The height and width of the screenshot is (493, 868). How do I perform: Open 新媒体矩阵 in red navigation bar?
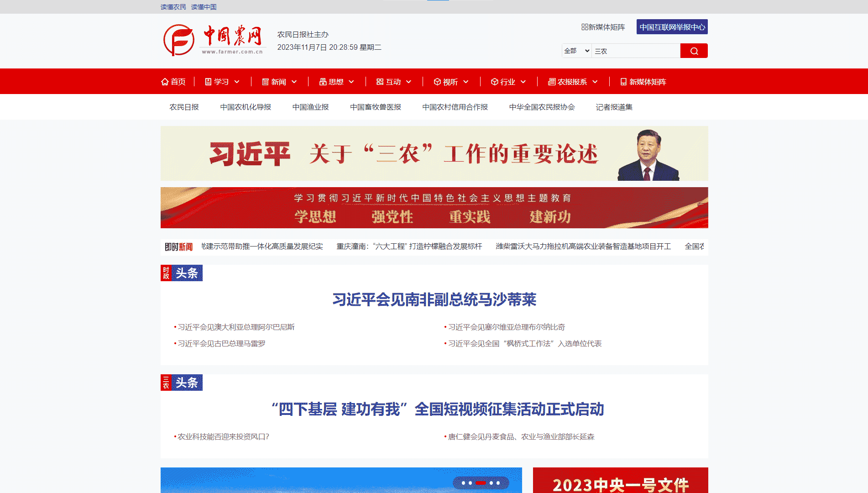click(648, 82)
